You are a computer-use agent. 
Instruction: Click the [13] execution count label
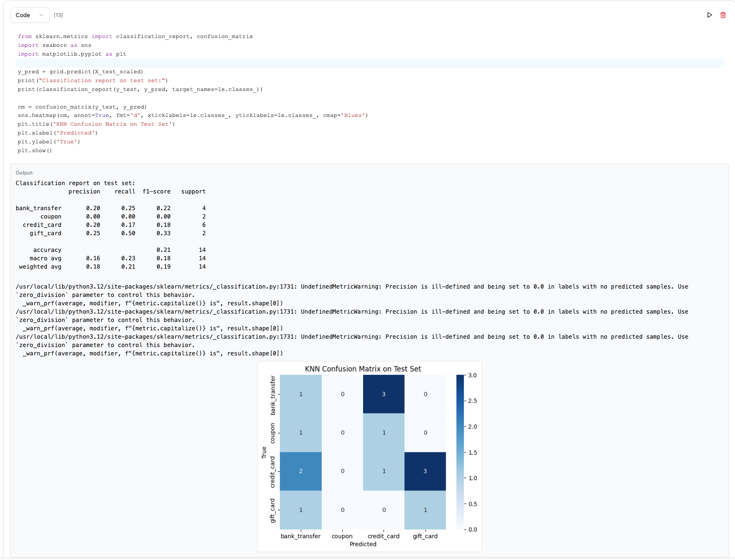point(58,15)
